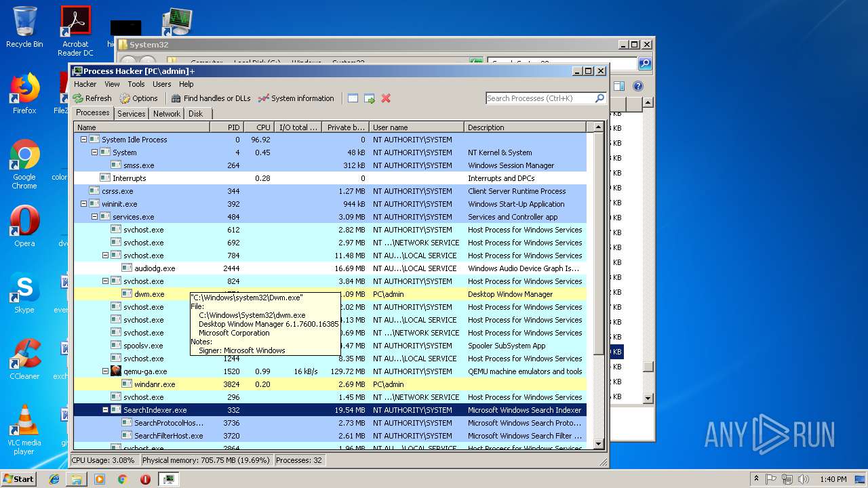Switch to the Network tab
This screenshot has height=488, width=868.
click(167, 114)
